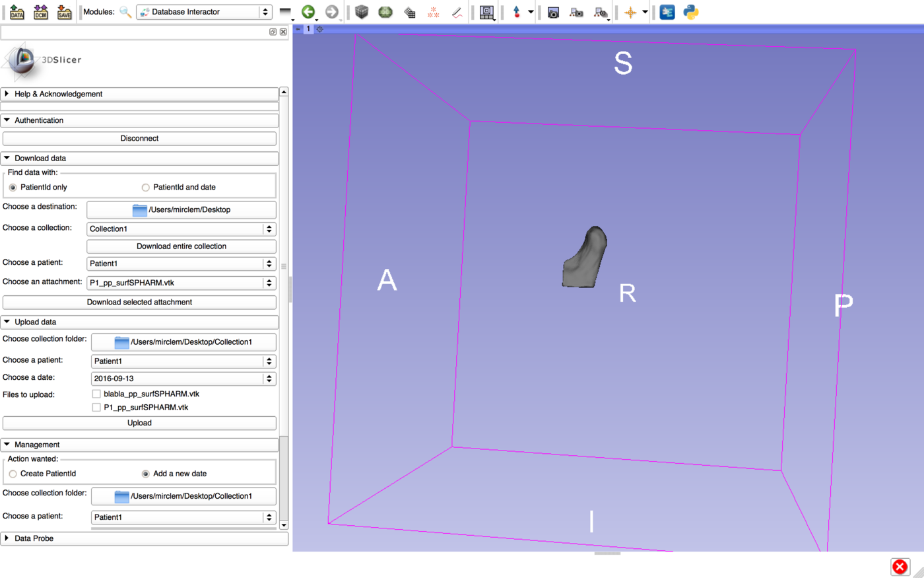
Task: Open the screenshot capture camera icon
Action: click(x=553, y=12)
